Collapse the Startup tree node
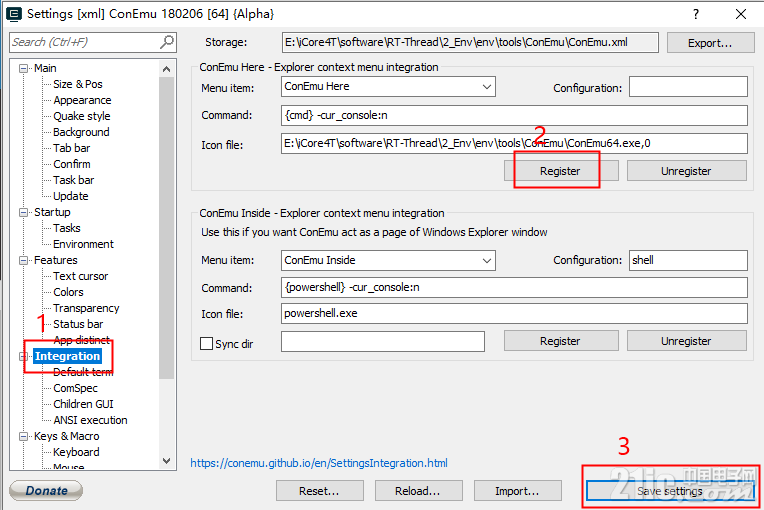 pyautogui.click(x=23, y=212)
